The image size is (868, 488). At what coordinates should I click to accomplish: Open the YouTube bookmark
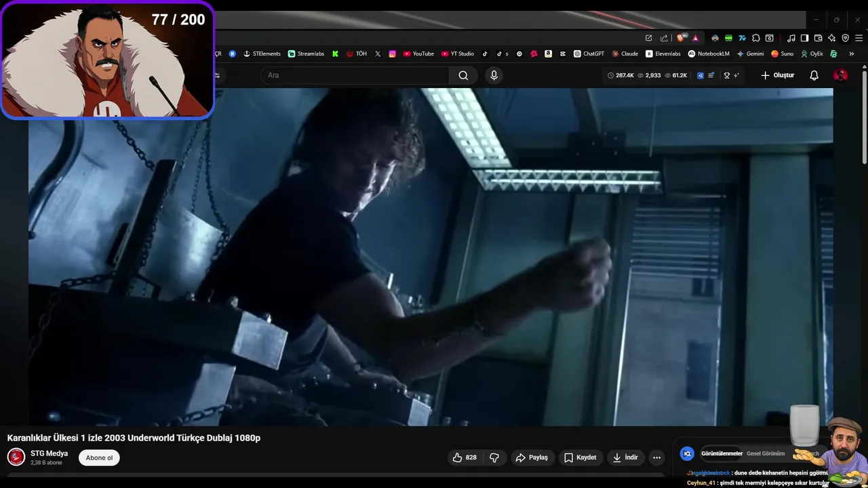point(418,54)
